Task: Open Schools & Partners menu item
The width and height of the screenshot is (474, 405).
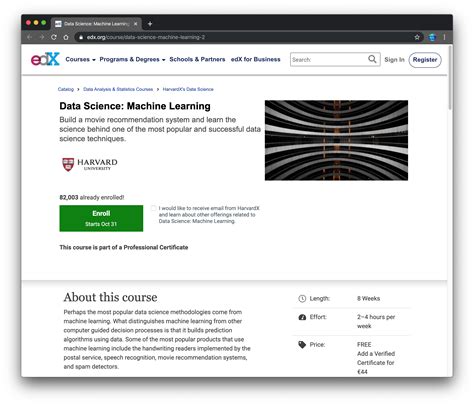Action: point(197,59)
